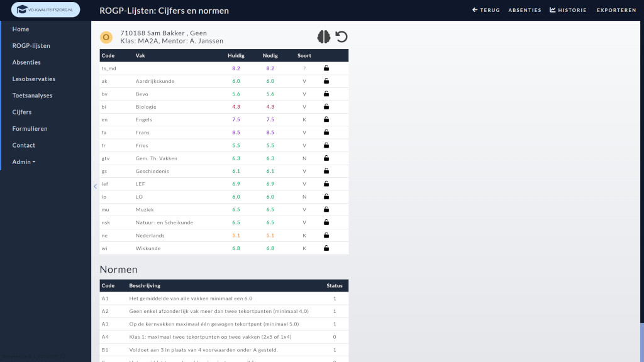Image resolution: width=644 pixels, height=362 pixels.
Task: Go to Toetsanalyses in the sidebar
Action: (x=32, y=96)
